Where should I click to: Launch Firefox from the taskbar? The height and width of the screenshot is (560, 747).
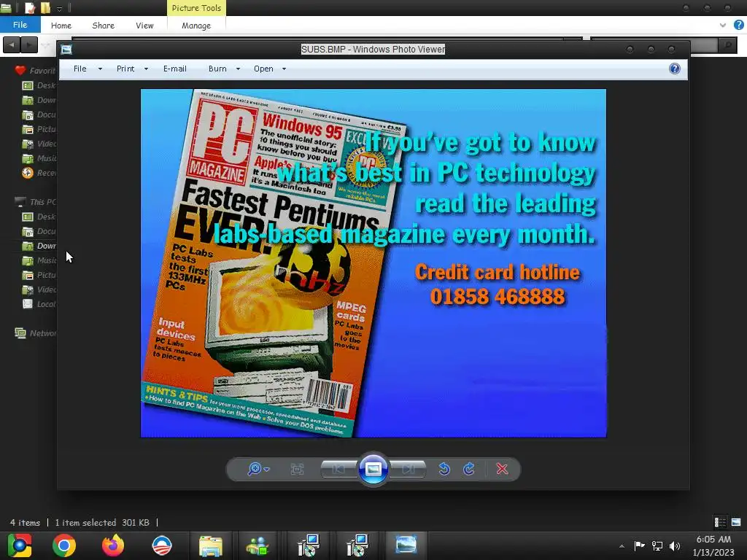pyautogui.click(x=113, y=545)
